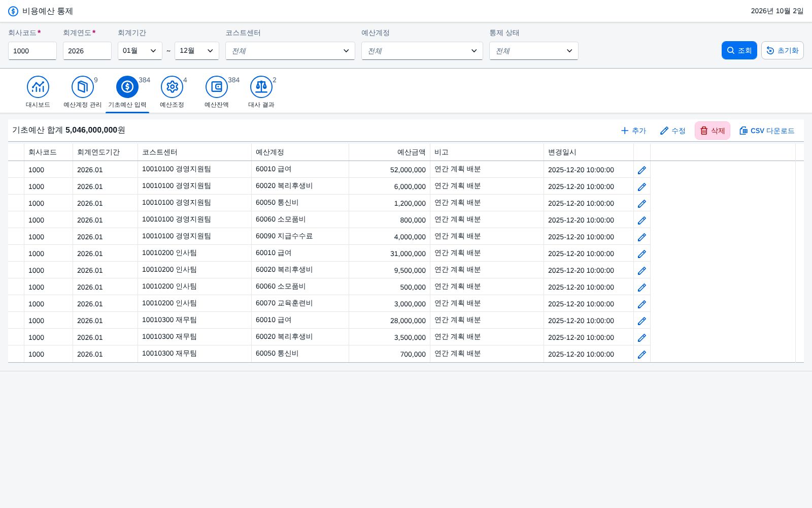Edit row 60050 통신비 for 재무팀

642,355
